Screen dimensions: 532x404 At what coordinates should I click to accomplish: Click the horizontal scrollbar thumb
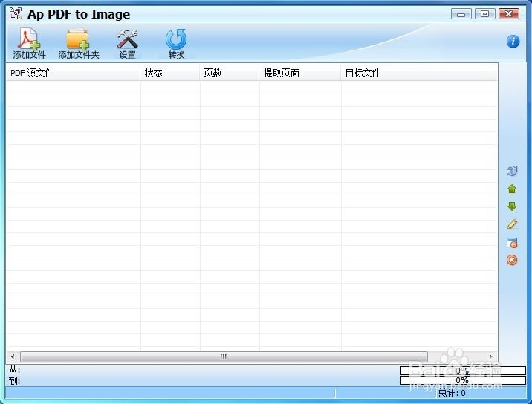224,356
